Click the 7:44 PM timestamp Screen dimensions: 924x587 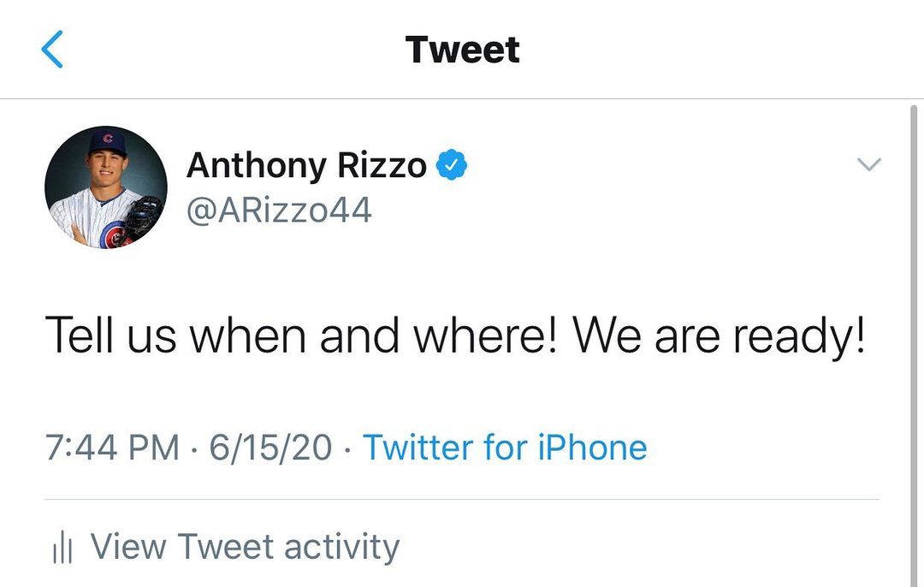[112, 448]
